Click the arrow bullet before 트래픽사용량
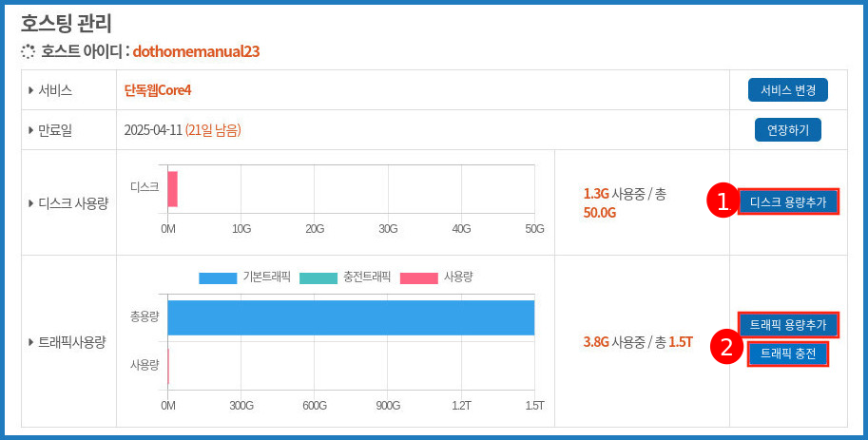This screenshot has width=868, height=440. [x=31, y=341]
